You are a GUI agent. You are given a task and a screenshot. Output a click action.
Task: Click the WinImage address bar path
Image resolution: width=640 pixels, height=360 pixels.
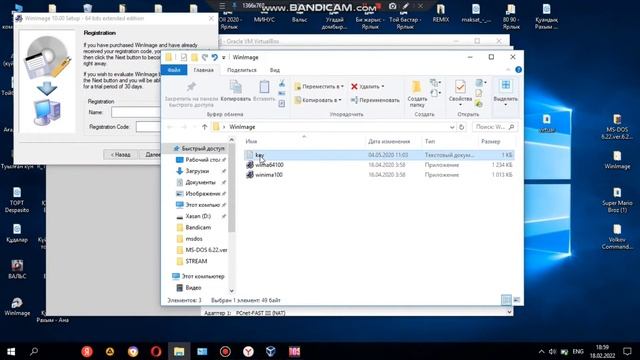[x=242, y=127]
